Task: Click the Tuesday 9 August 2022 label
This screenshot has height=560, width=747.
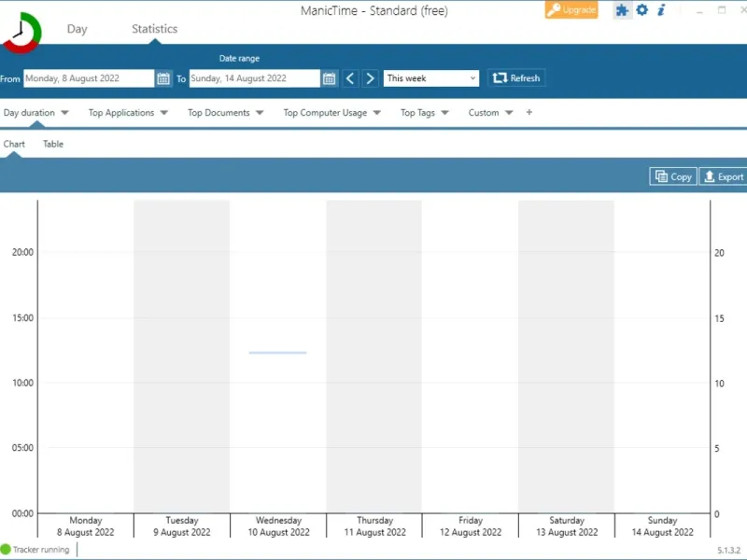Action: click(x=181, y=526)
